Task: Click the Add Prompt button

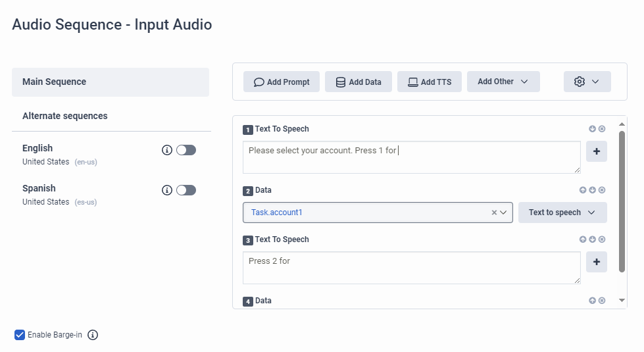Action: (282, 82)
